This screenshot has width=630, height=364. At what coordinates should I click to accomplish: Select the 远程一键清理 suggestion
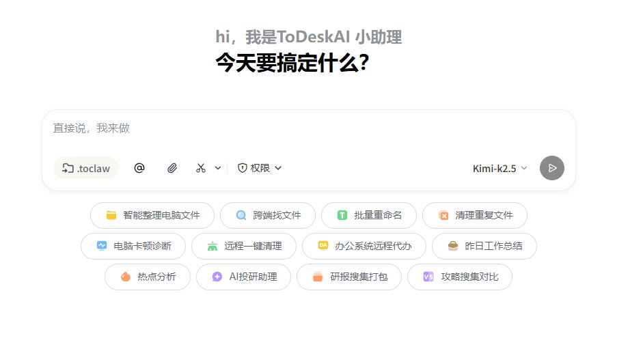pyautogui.click(x=244, y=246)
